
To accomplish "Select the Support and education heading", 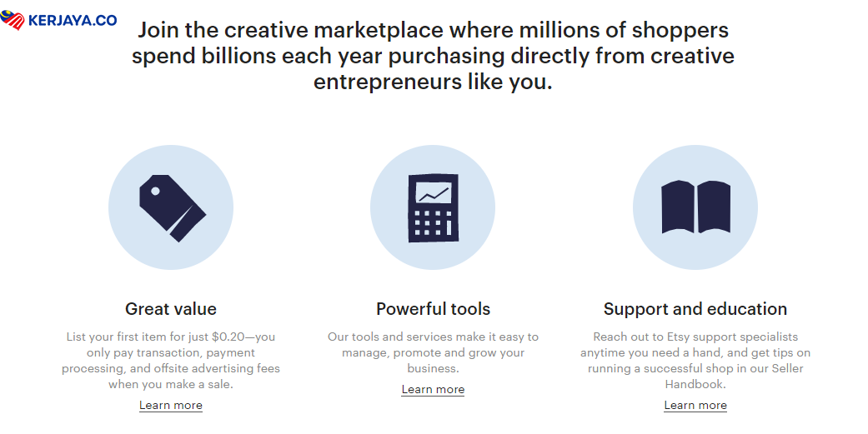I will (695, 309).
